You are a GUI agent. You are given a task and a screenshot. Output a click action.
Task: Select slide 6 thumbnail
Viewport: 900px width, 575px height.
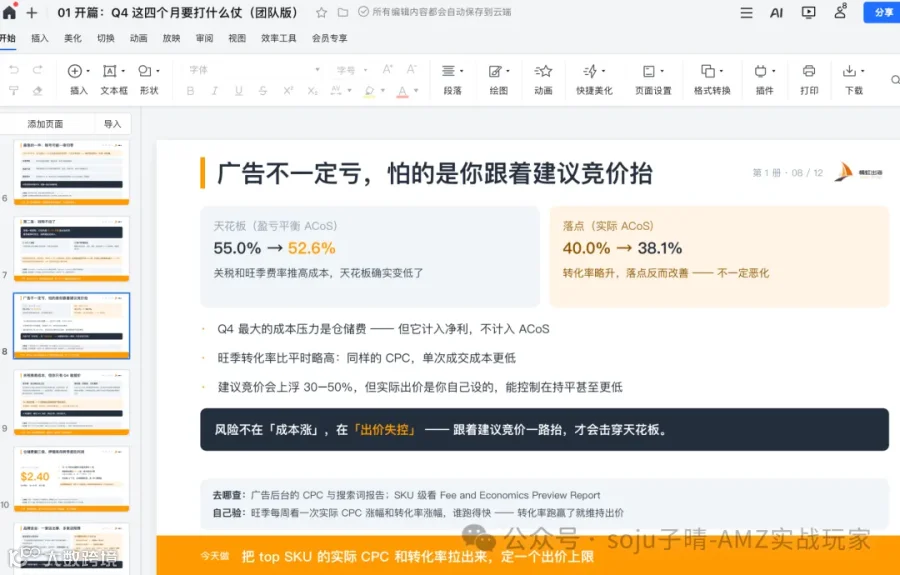pos(71,172)
